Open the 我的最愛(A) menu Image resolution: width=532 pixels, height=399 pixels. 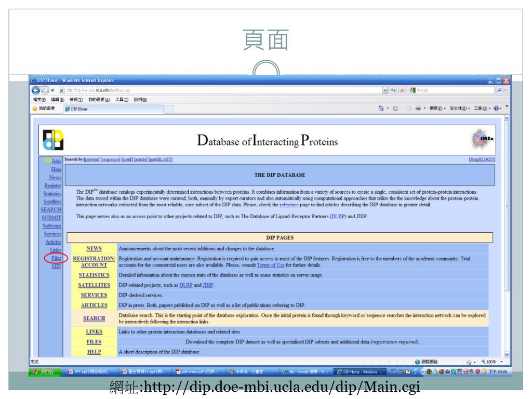click(x=99, y=100)
